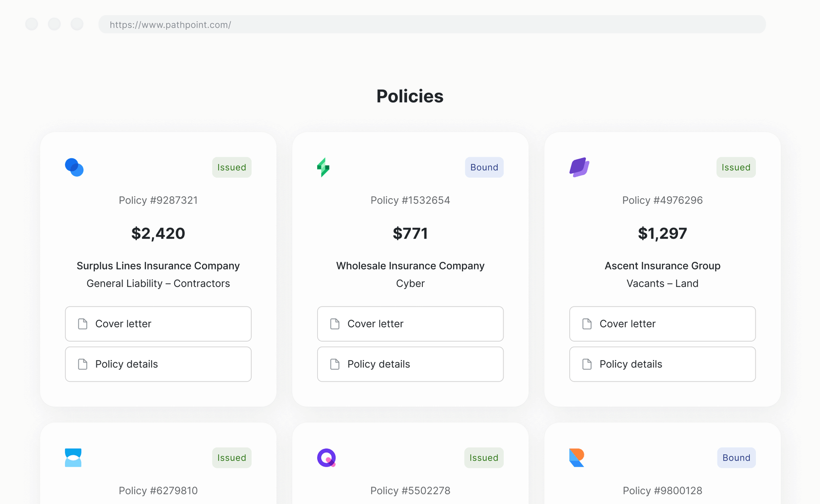Select the orange logo on Policy #9800128 card
Image resolution: width=820 pixels, height=504 pixels.
pos(577,457)
